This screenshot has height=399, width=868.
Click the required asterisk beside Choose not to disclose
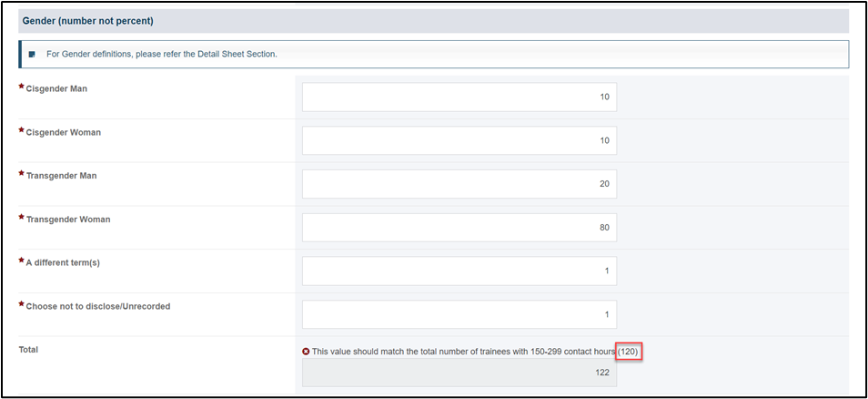click(x=22, y=305)
